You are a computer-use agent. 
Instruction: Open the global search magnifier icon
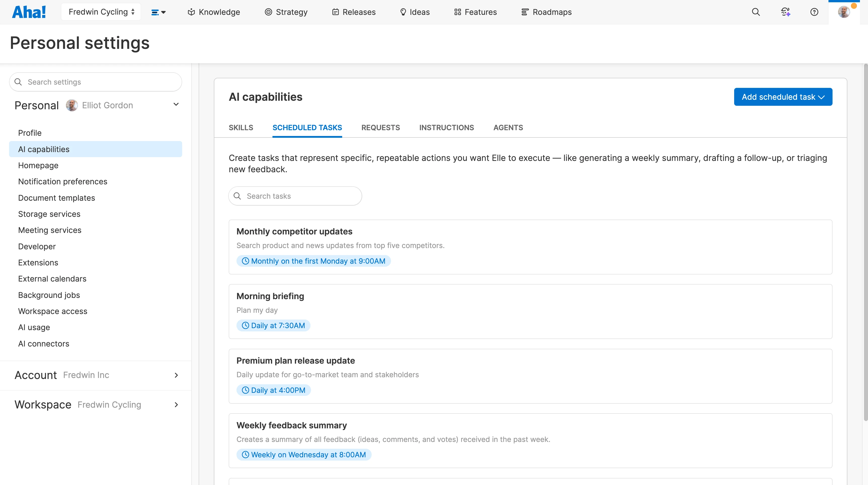[x=756, y=12]
